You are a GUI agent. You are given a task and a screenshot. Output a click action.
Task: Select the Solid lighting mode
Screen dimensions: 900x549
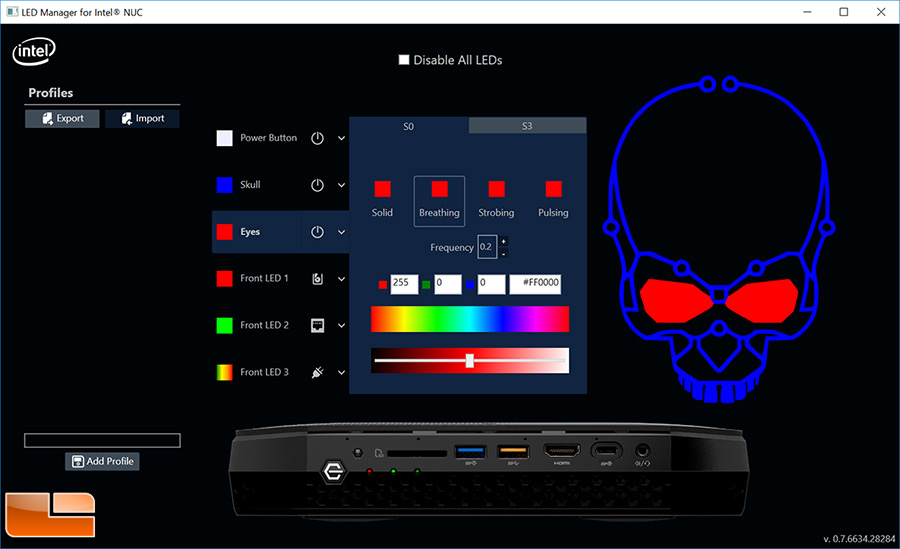pos(382,200)
